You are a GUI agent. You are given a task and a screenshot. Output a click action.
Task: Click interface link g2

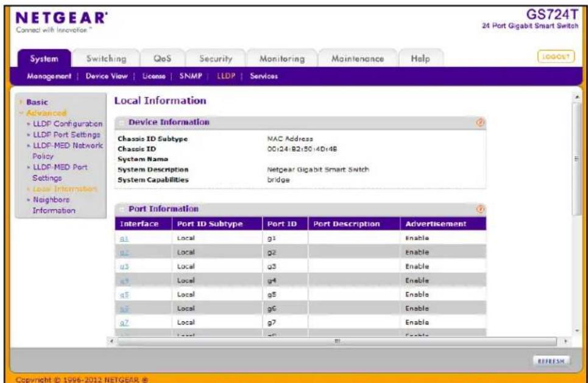coord(124,253)
